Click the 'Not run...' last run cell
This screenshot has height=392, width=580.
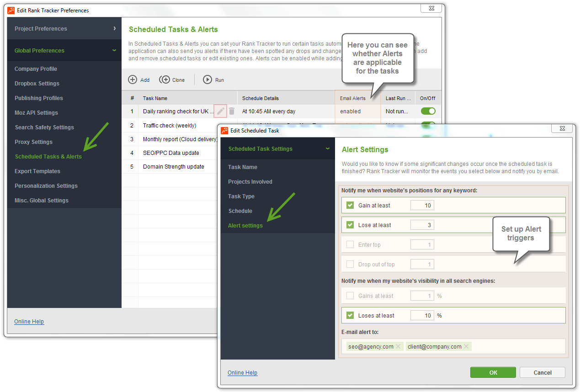click(x=398, y=111)
